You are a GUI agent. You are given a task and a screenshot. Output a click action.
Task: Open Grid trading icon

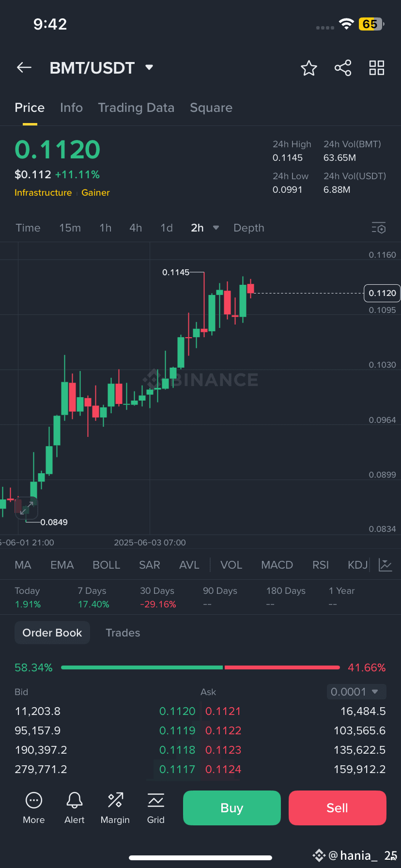click(156, 808)
